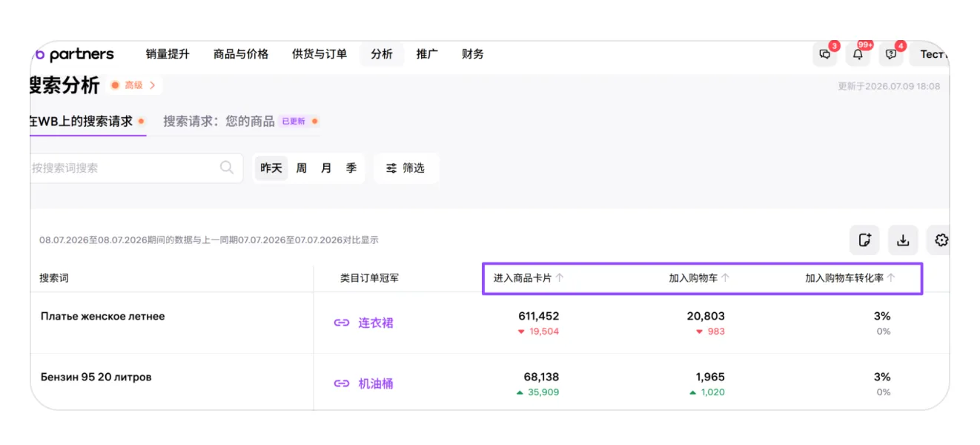This screenshot has height=445, width=980.
Task: Click the 搜索词 column header
Action: click(x=54, y=278)
